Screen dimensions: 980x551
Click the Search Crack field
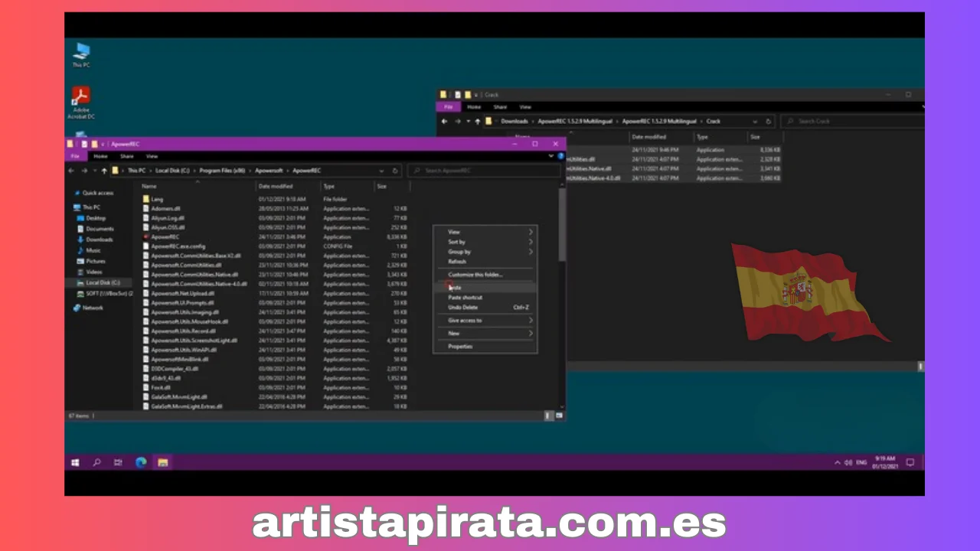(853, 121)
